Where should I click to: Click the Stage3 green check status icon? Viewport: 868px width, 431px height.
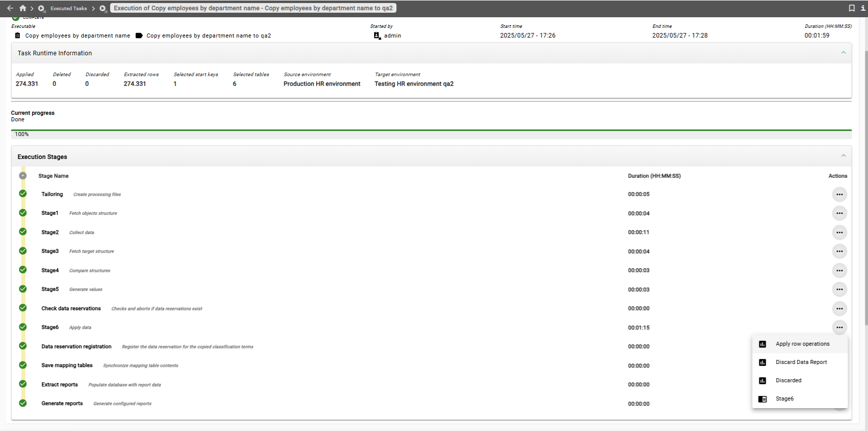coord(23,251)
